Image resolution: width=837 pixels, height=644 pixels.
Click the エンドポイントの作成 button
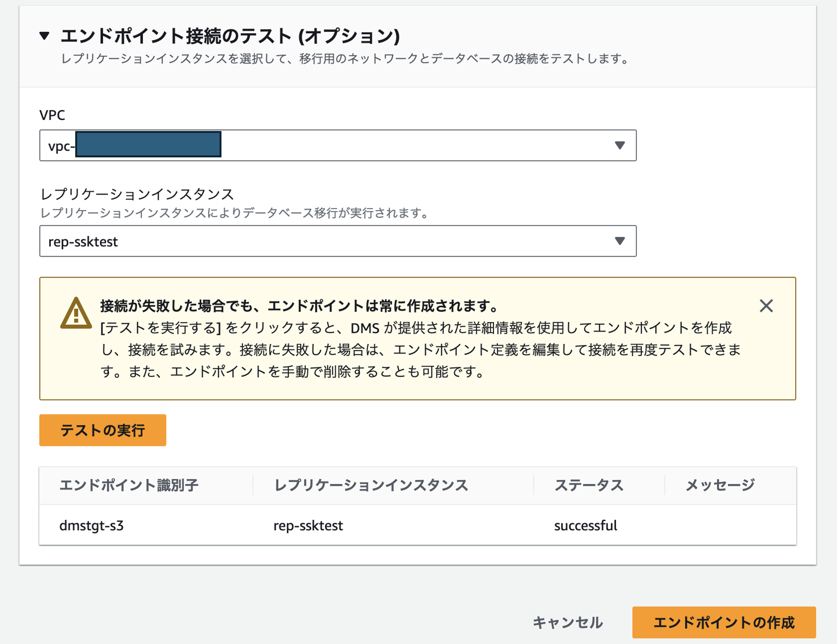click(x=724, y=623)
